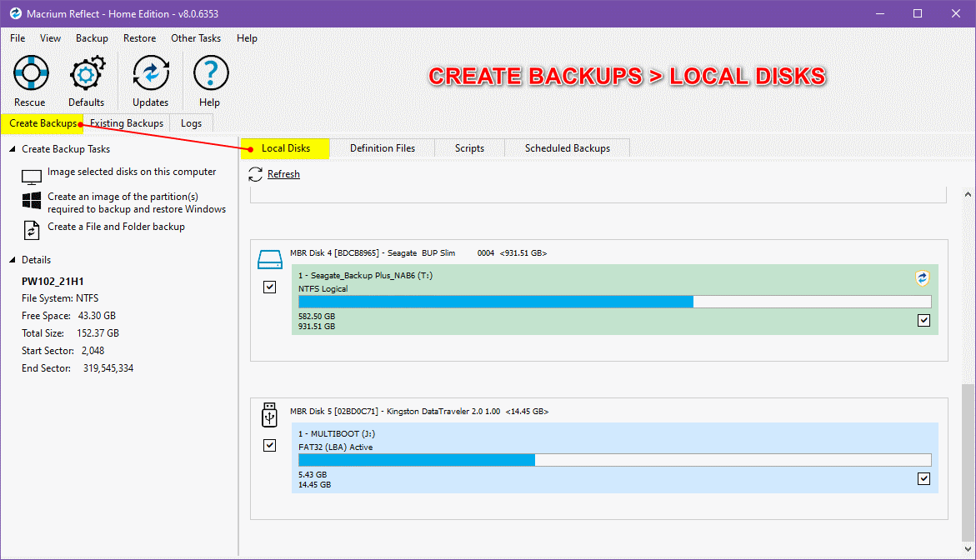
Task: Click the End Sector 319,545,334 value
Action: point(108,368)
